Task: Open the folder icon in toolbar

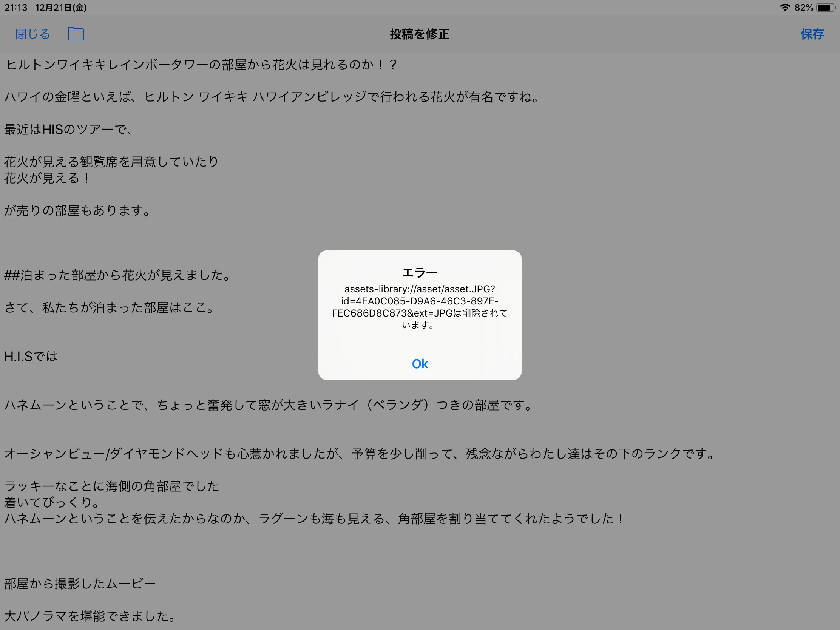Action: tap(76, 34)
